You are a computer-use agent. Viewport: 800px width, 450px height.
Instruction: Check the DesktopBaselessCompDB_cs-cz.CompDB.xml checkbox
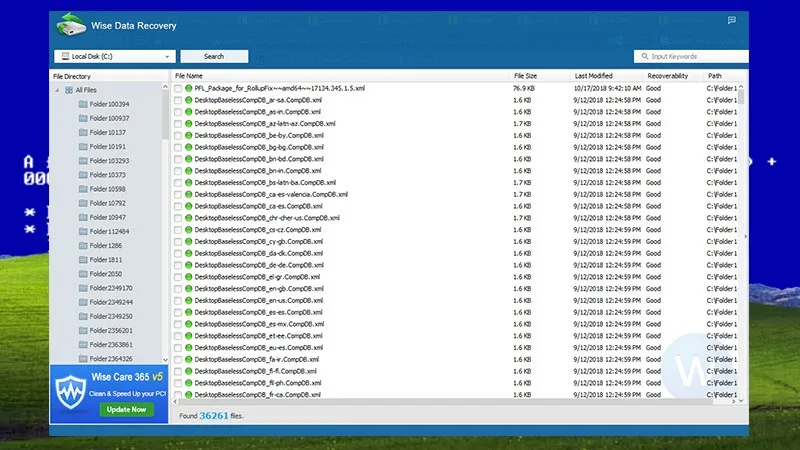[x=178, y=230]
